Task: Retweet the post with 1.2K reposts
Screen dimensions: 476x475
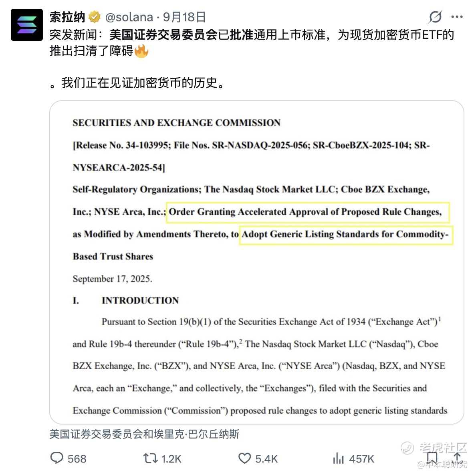Action: (x=150, y=458)
